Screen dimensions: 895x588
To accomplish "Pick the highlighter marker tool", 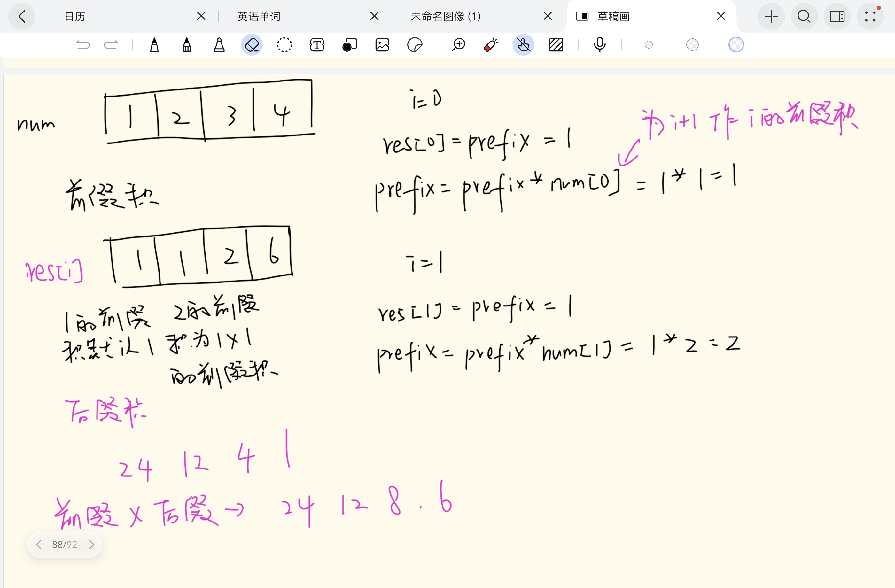I will click(220, 45).
